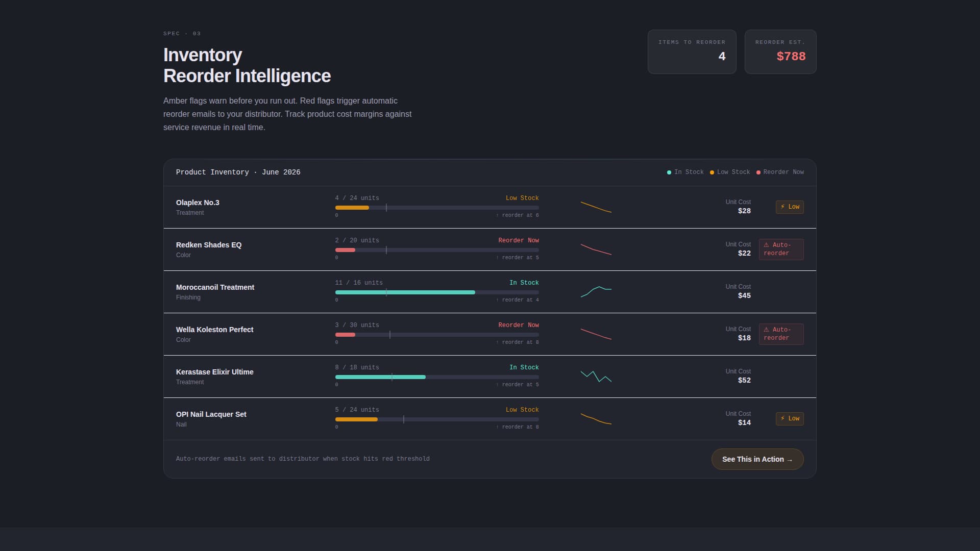The image size is (980, 551).
Task: Click the Wella Koleston Perfect stock level bar
Action: 437,335
